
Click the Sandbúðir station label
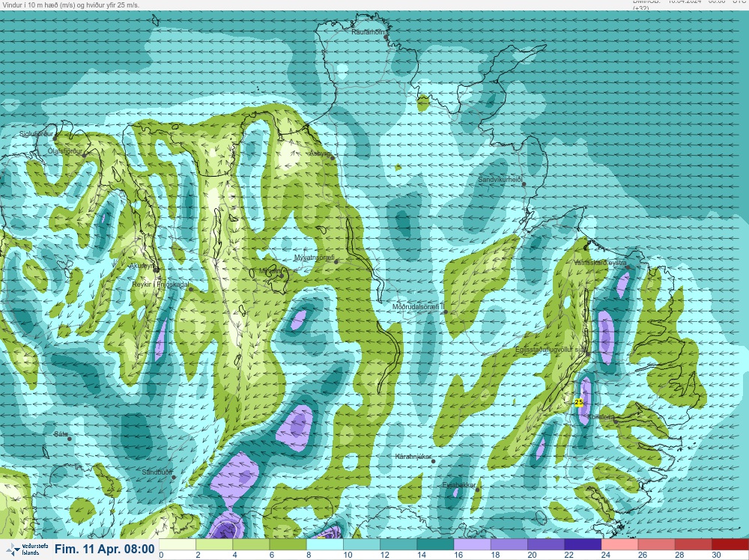point(157,472)
